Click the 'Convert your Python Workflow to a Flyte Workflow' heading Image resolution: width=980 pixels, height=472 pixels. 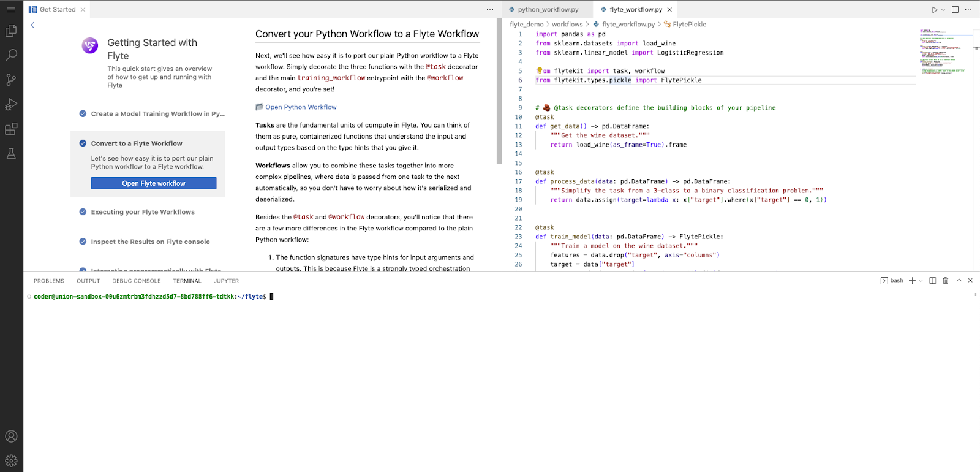[367, 34]
